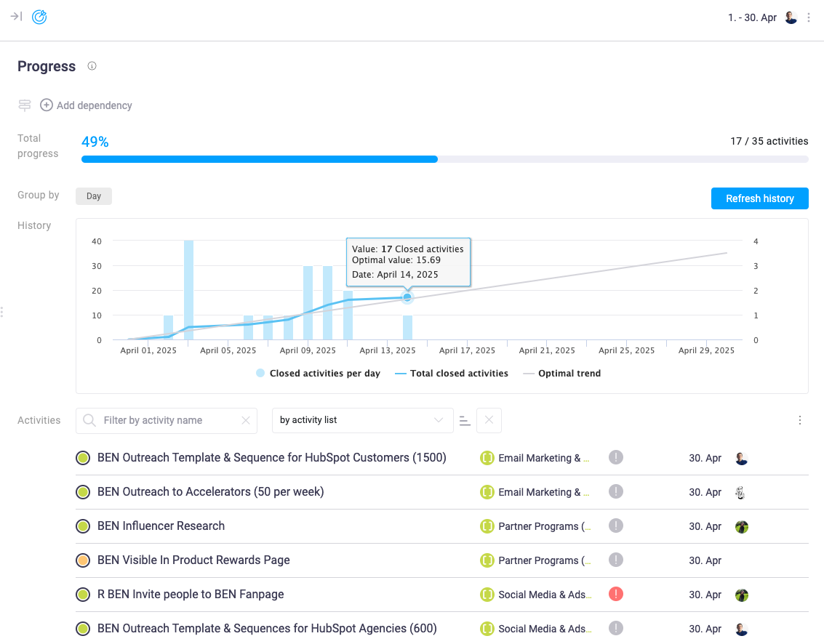
Task: Click the dependency milestone icon
Action: tap(25, 105)
